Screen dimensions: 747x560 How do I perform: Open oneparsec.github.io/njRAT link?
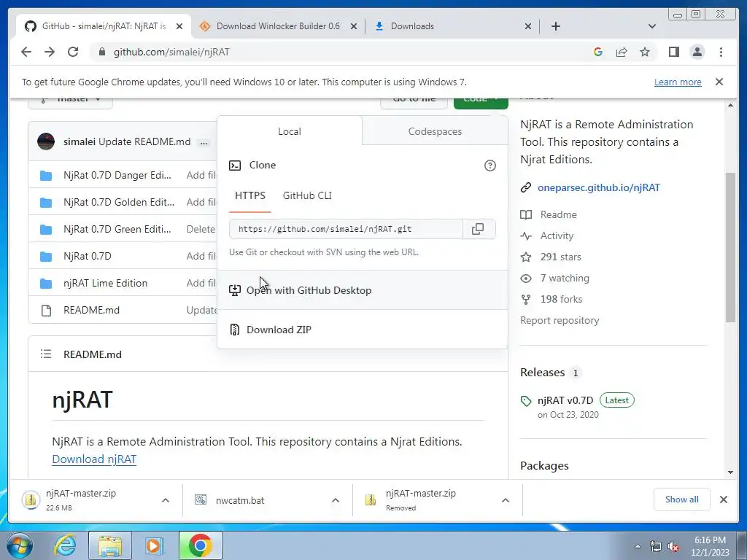point(599,187)
